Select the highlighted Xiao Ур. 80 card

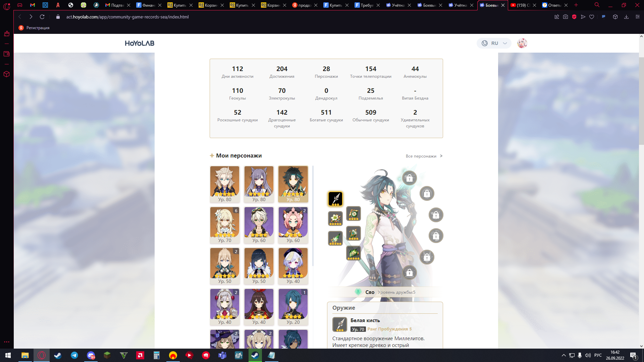[293, 184]
